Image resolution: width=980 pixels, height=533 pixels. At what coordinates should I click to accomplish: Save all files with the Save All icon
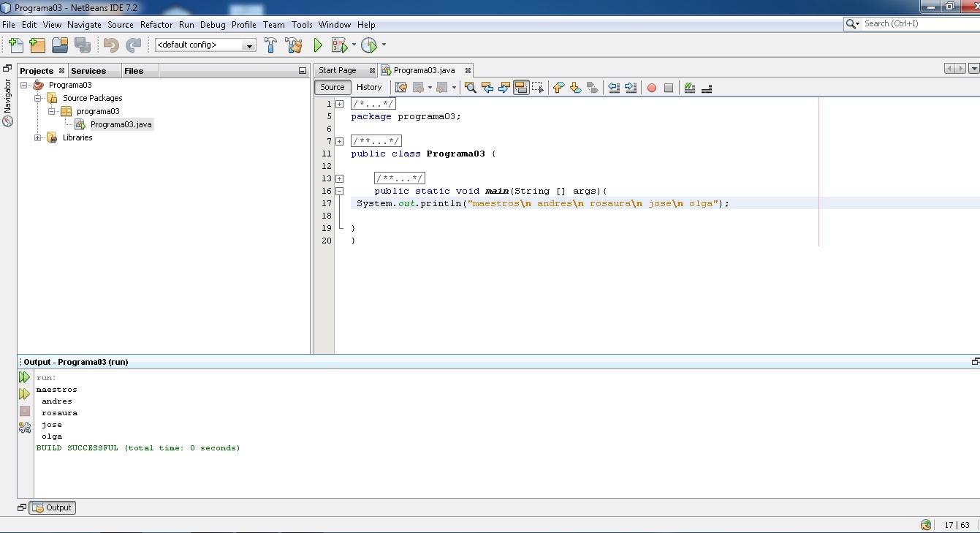(83, 45)
